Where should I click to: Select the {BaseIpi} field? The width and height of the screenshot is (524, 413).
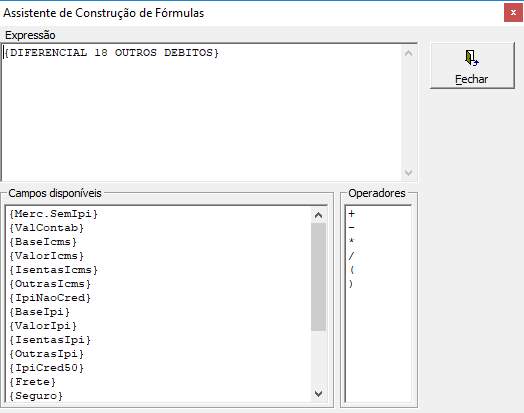tap(39, 312)
